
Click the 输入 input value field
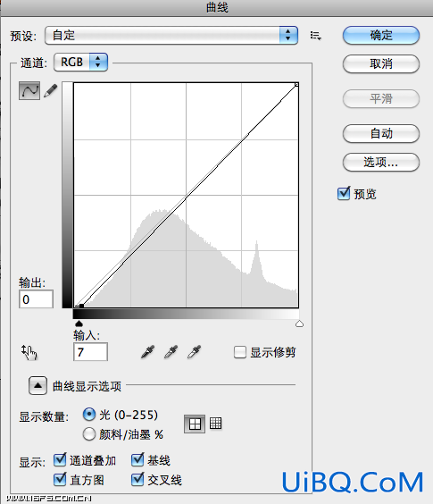point(90,352)
